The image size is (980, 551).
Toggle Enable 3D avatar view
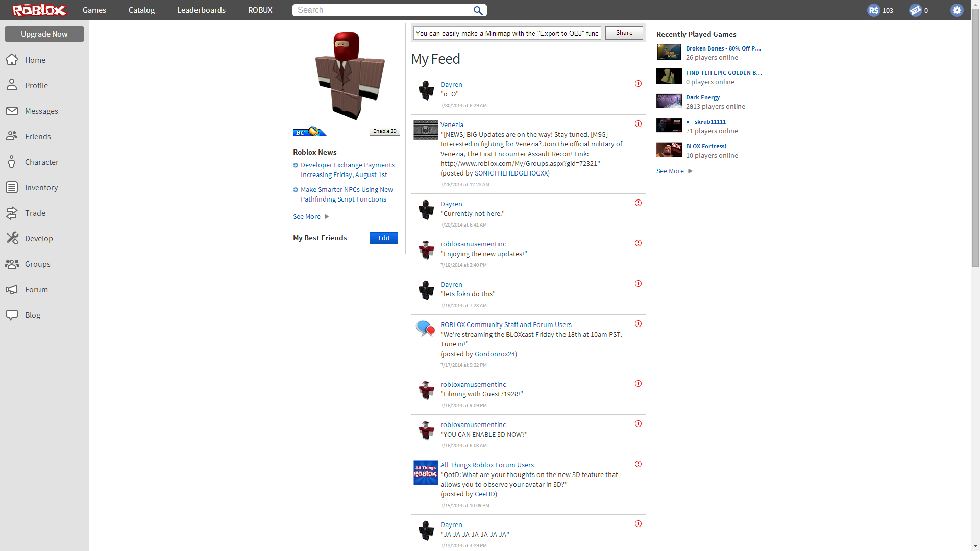point(384,131)
